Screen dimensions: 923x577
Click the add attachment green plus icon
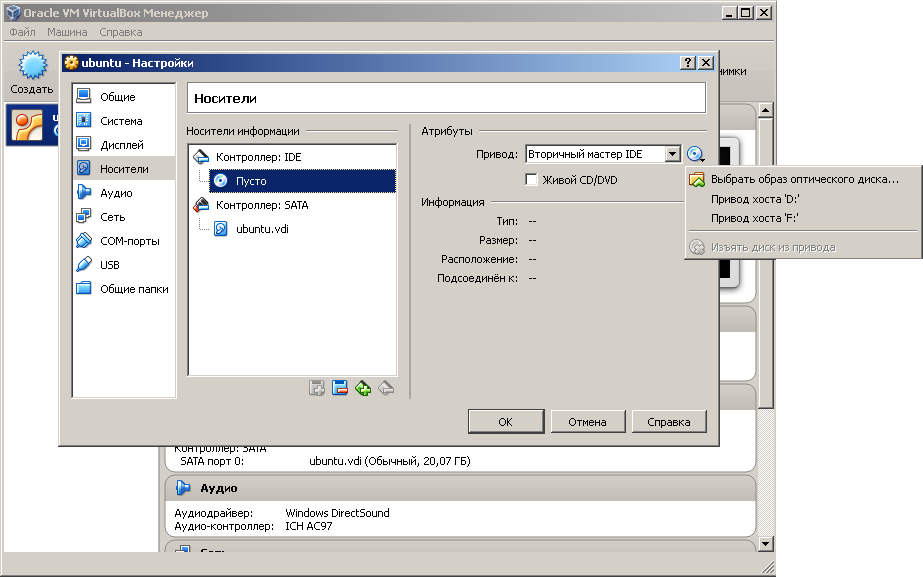[x=363, y=388]
